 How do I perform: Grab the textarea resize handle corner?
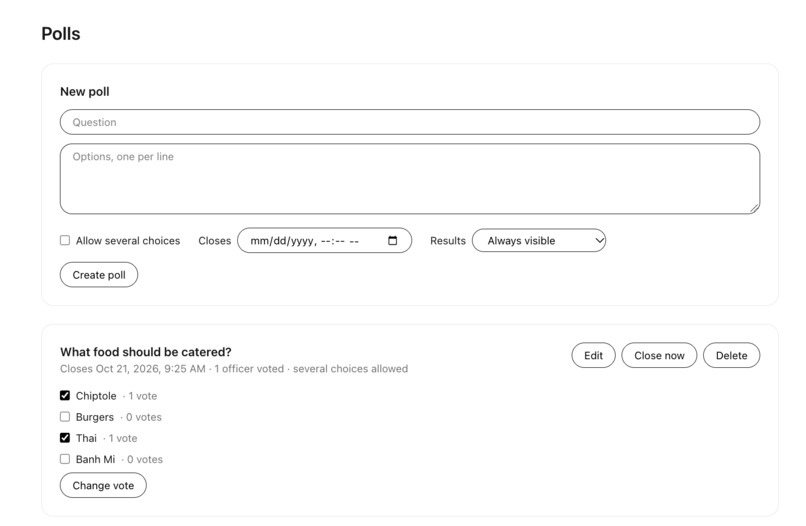pyautogui.click(x=754, y=208)
